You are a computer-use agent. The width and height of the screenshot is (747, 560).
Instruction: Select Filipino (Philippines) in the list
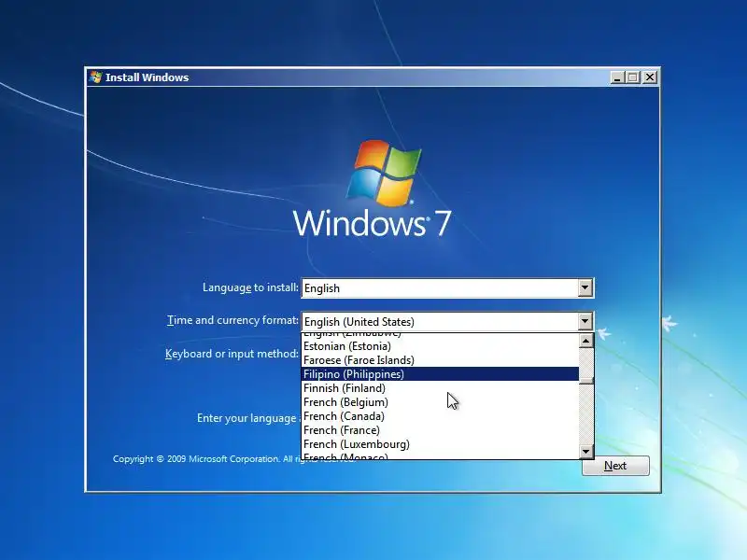440,374
